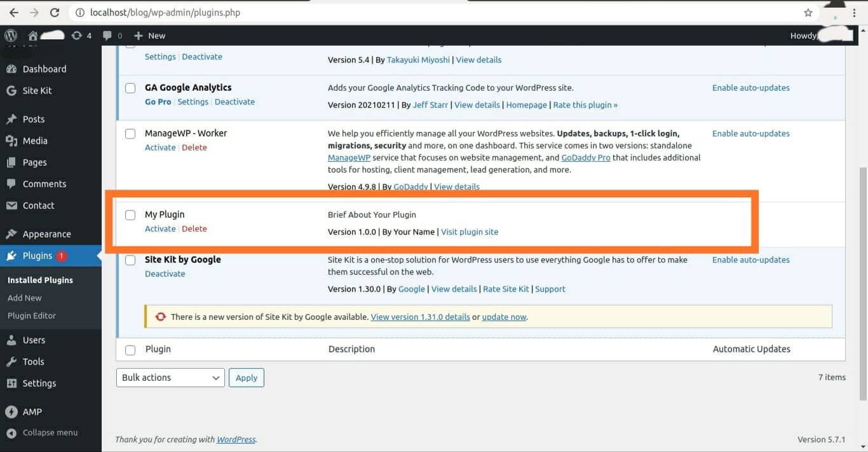The image size is (868, 452).
Task: Open Go Pro for GA Google Analytics
Action: click(158, 102)
